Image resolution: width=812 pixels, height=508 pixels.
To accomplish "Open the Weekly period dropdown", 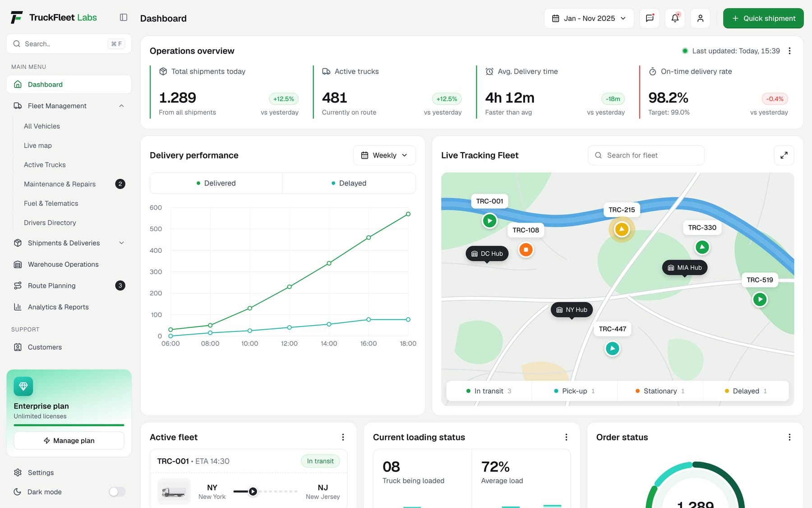I will coord(384,155).
